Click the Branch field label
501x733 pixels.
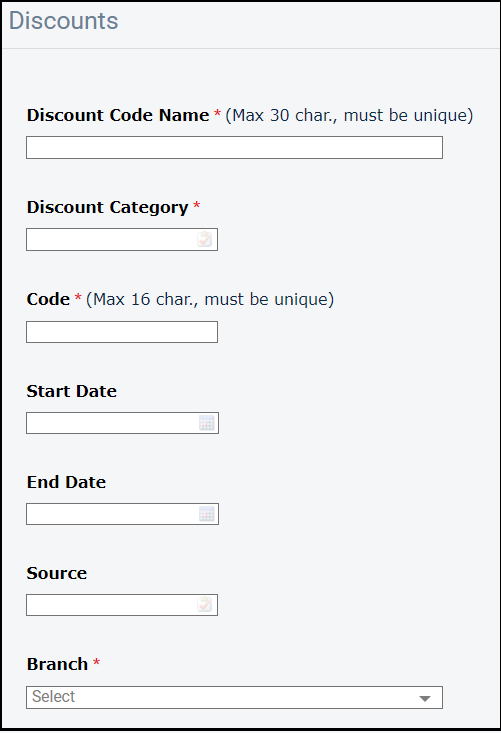[57, 664]
